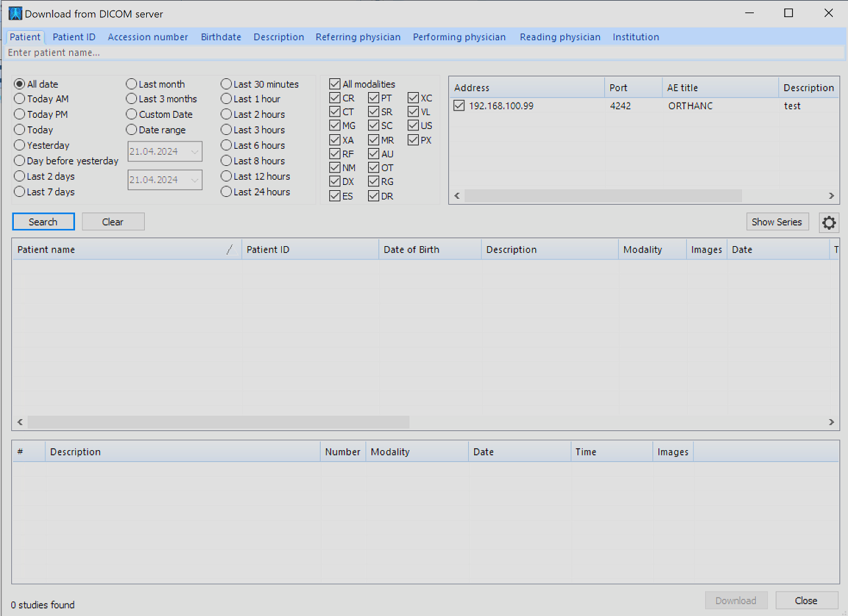This screenshot has width=848, height=616.
Task: Select the Date range option
Action: [x=132, y=130]
